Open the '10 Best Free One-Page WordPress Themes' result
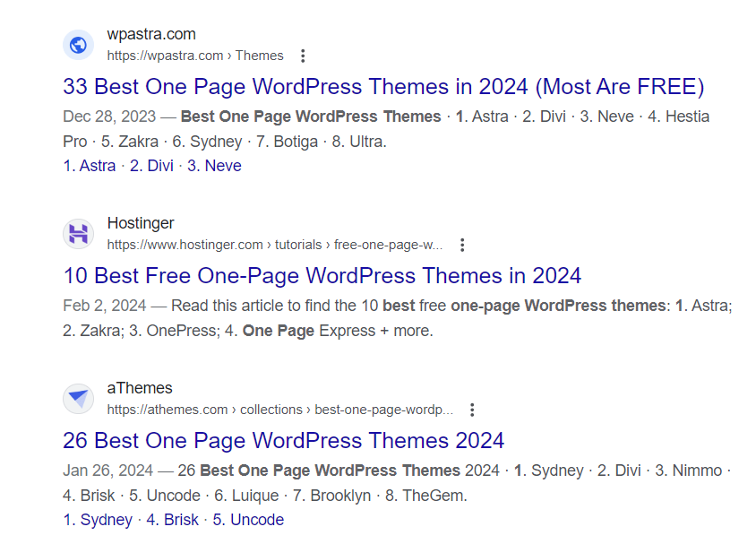Screen dimensions: 756x544 click(x=322, y=275)
